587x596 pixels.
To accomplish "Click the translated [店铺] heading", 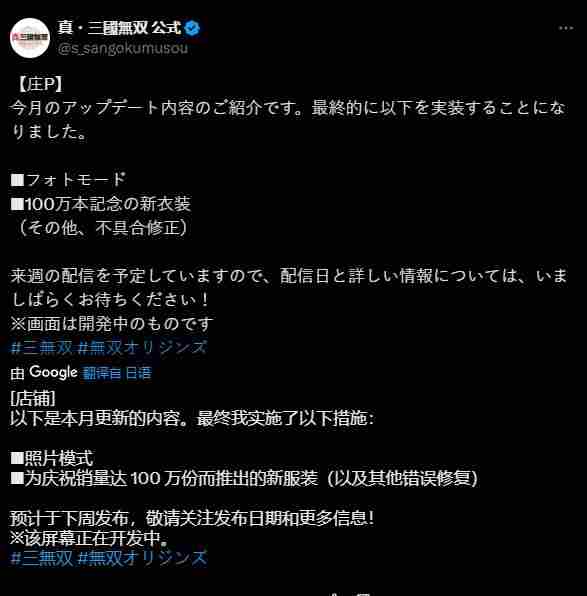I will (x=33, y=399).
